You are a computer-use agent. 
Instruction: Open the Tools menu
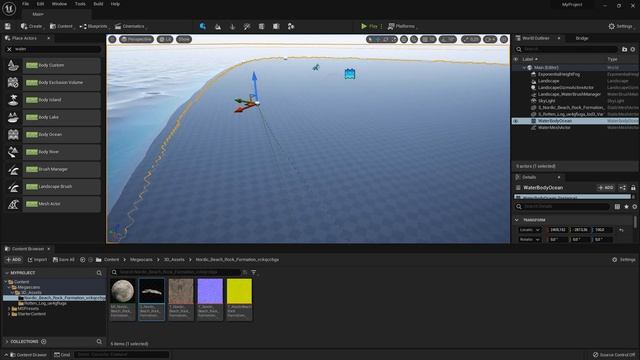pyautogui.click(x=80, y=4)
